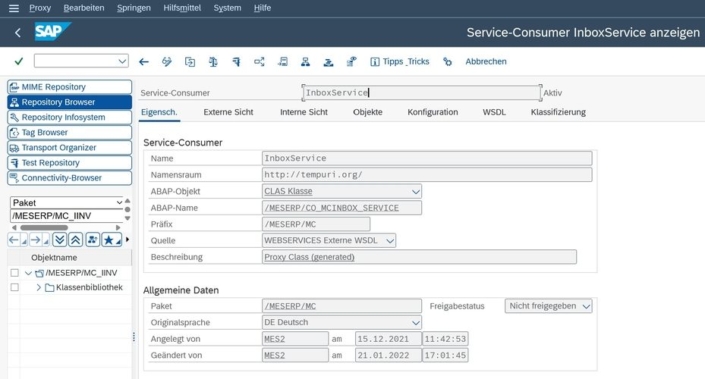Open the Hilfsmittel menu
The width and height of the screenshot is (705, 379).
[x=182, y=8]
